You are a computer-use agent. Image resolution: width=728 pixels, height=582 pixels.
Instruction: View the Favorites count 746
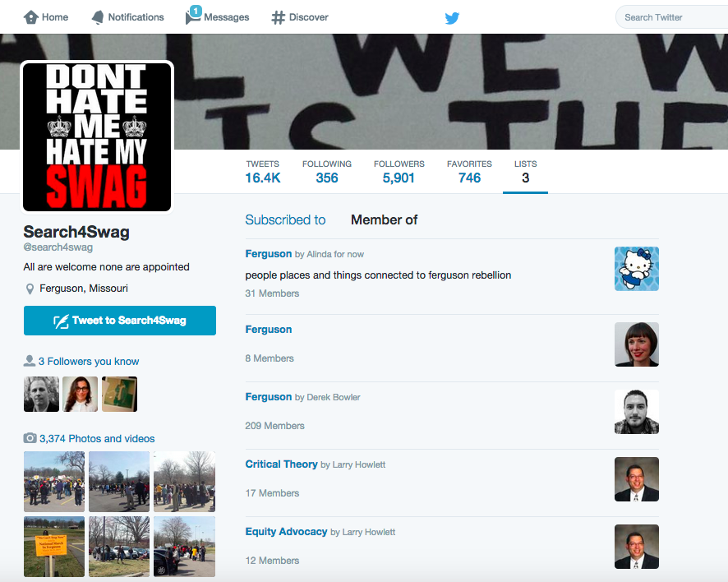[x=469, y=178]
